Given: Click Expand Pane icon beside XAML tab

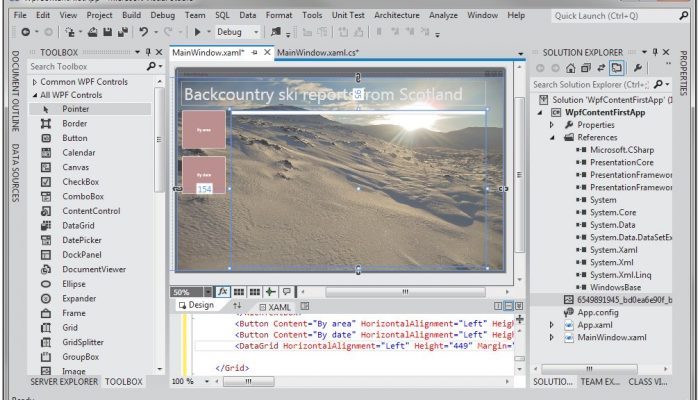Looking at the screenshot, I should tap(304, 306).
